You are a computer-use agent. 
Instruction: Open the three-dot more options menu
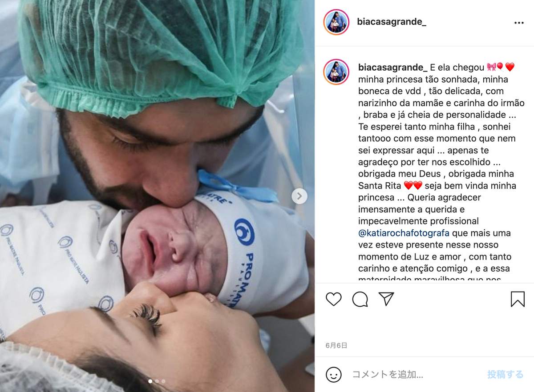519,23
